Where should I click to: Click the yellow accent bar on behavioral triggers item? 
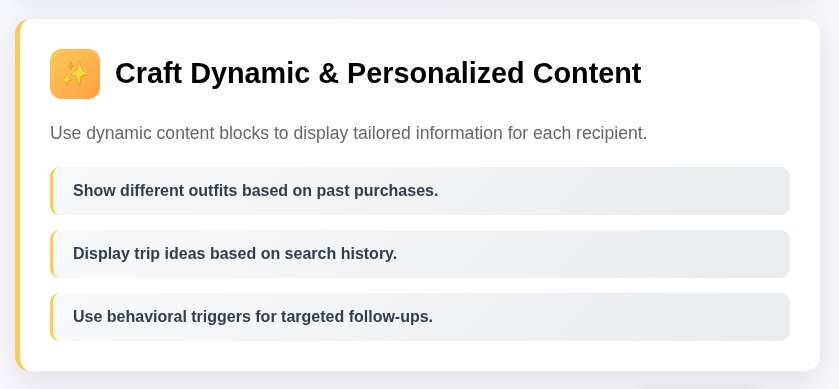coord(52,317)
